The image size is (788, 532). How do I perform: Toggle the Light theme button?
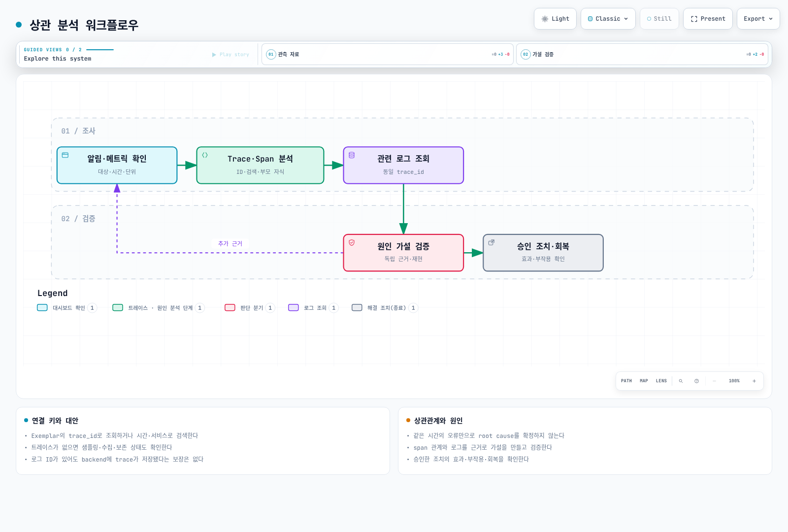555,19
